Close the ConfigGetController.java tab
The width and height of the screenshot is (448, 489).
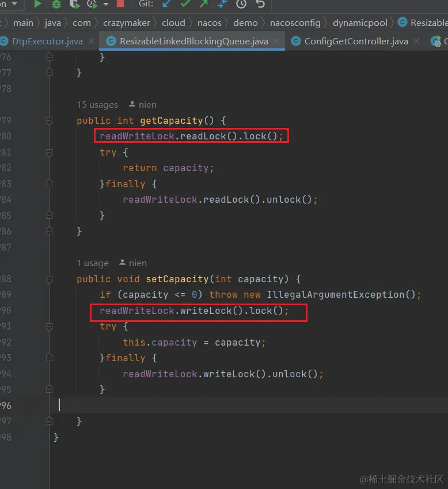click(x=416, y=41)
